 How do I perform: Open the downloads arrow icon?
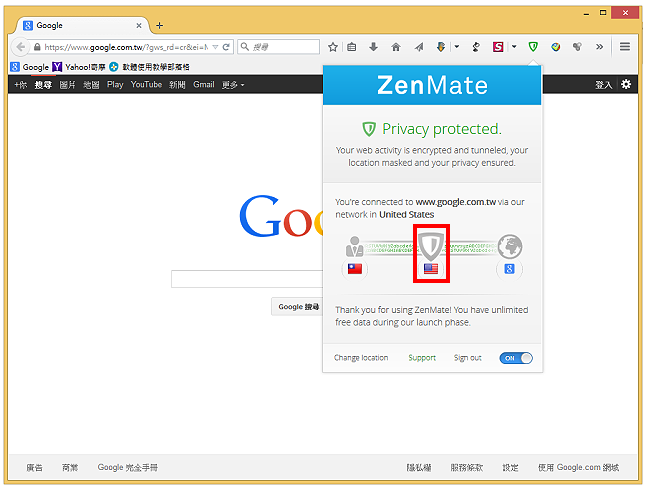click(x=374, y=47)
